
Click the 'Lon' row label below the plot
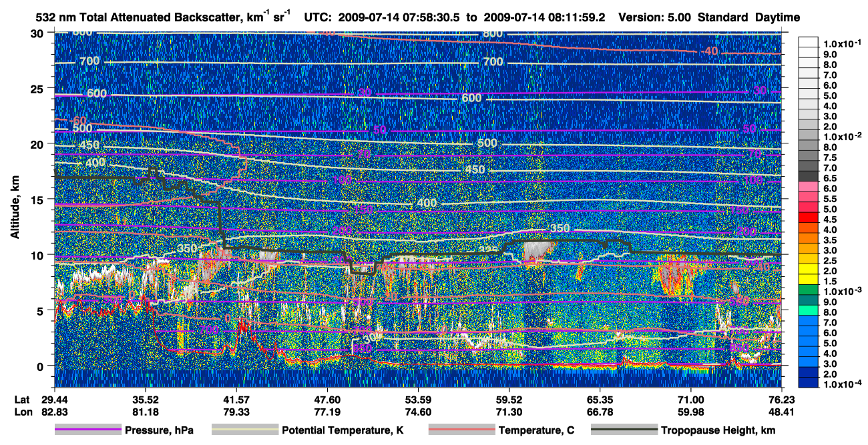click(22, 412)
